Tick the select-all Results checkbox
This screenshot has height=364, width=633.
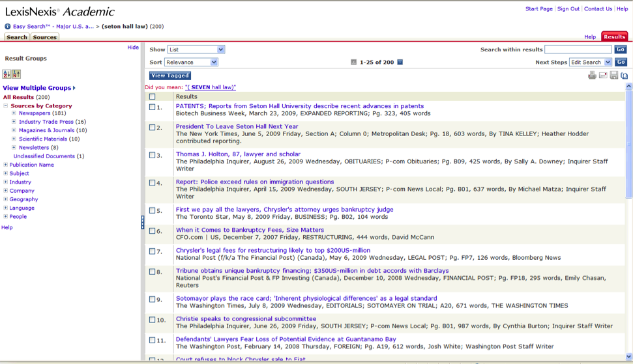pos(152,97)
